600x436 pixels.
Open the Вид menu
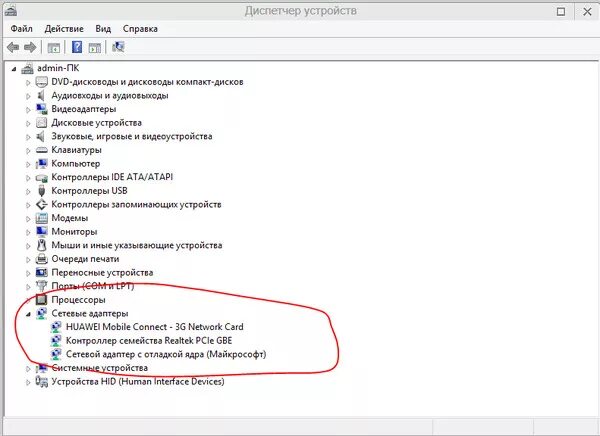tap(103, 29)
